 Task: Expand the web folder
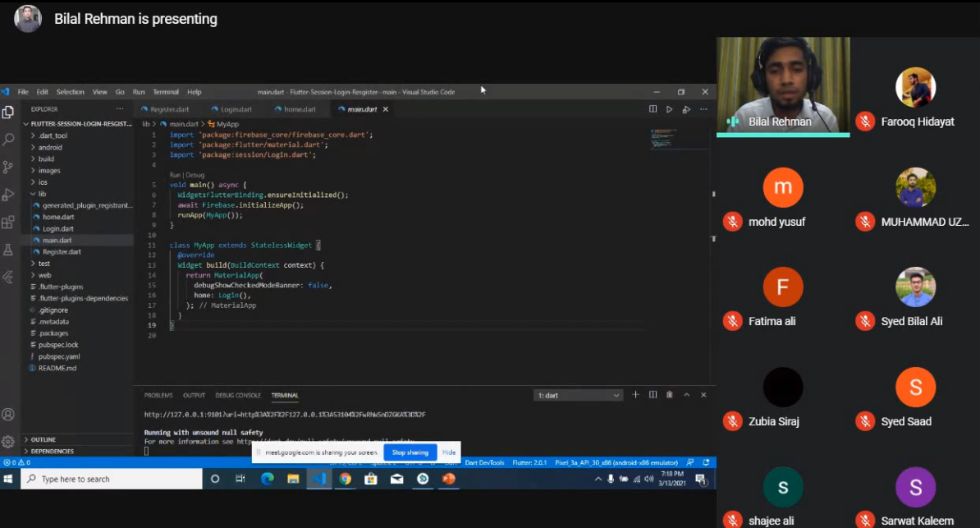coord(44,275)
